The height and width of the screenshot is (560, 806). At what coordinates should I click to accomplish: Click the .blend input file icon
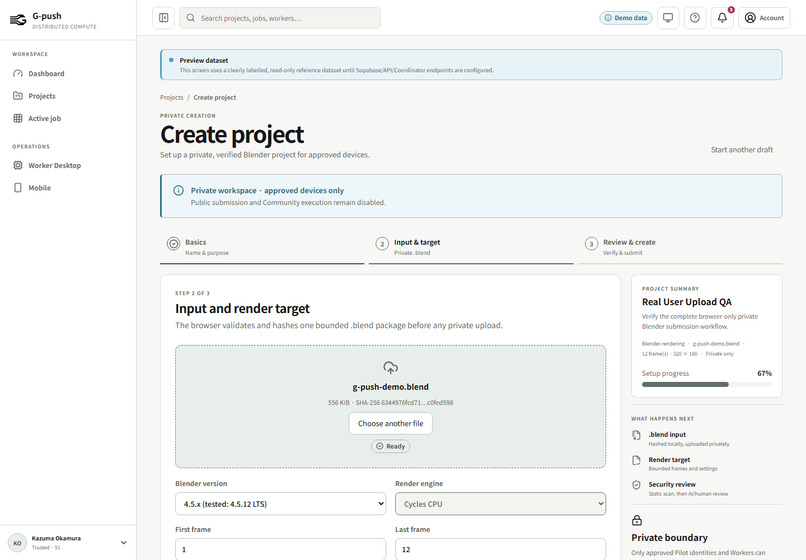pos(636,435)
